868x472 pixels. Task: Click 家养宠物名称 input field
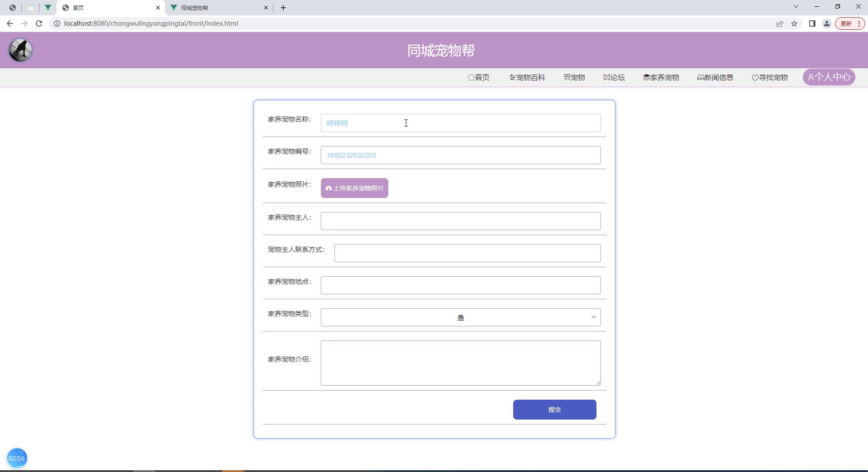461,123
